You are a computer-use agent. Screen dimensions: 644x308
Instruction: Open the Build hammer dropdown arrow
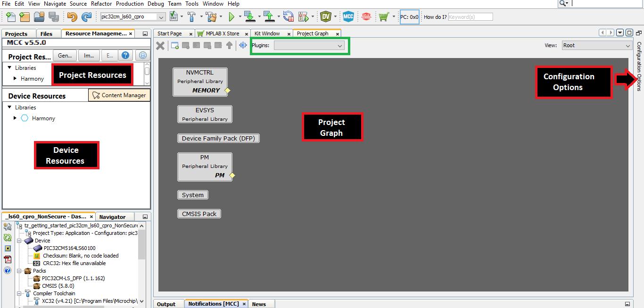201,17
